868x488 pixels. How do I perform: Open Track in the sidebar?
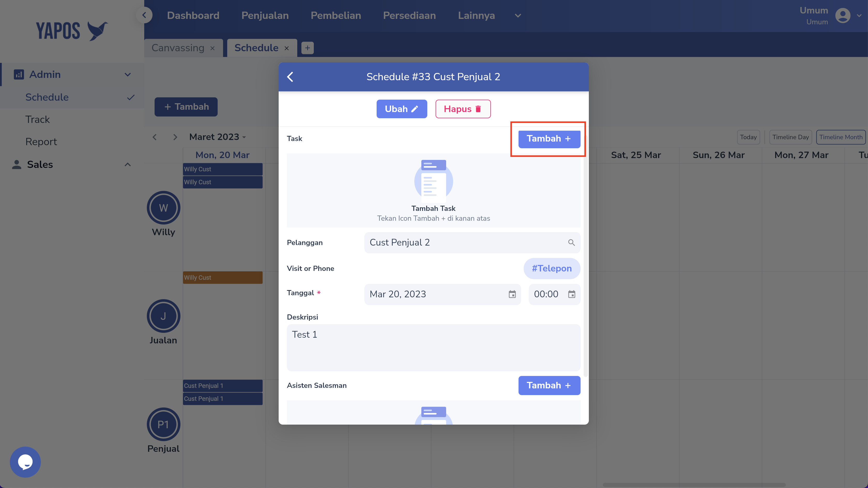37,119
